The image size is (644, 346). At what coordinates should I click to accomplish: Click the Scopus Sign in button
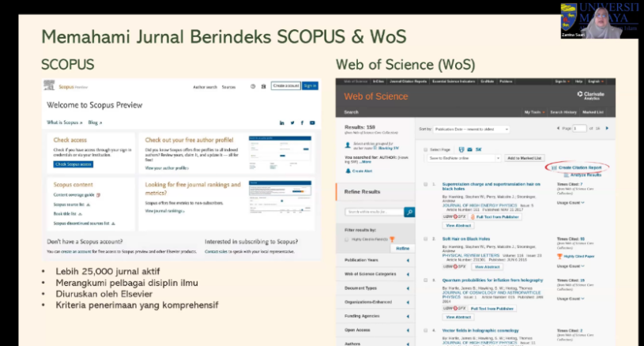[310, 86]
